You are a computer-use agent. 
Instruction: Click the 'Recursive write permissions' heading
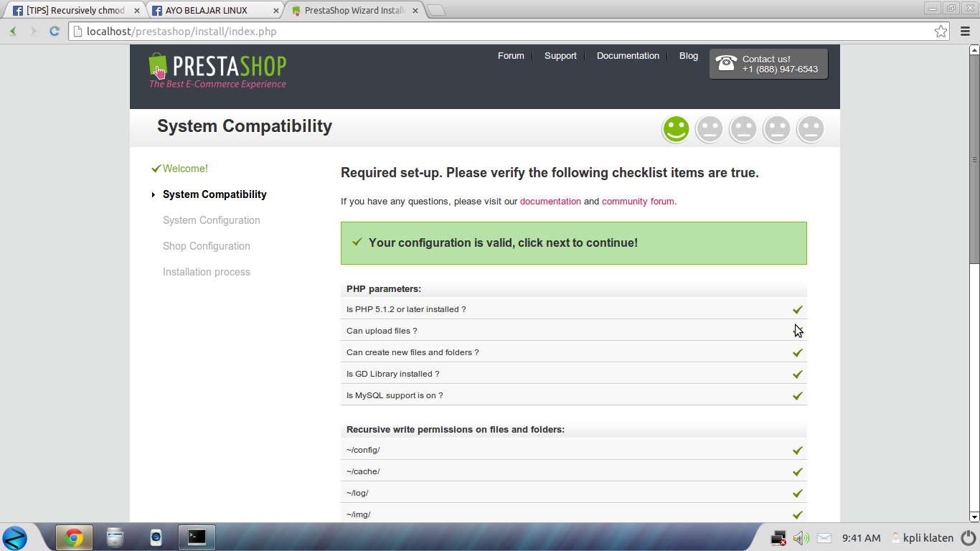tap(456, 430)
